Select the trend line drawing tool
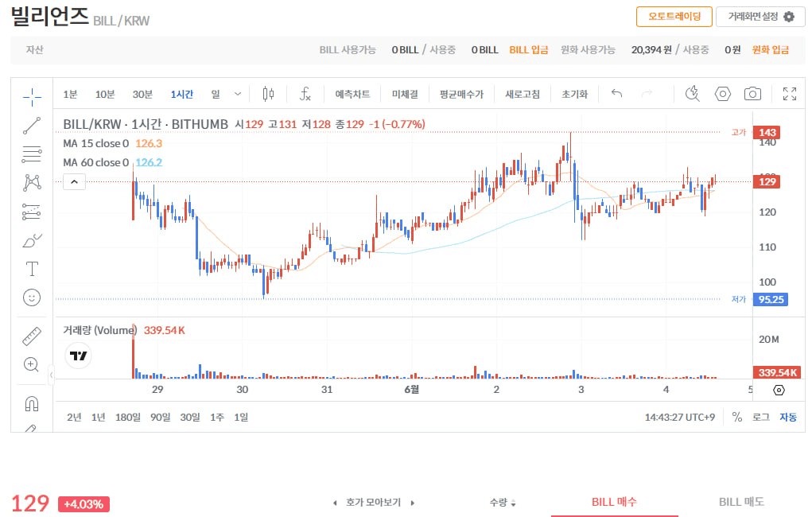The image size is (812, 517). click(x=32, y=126)
